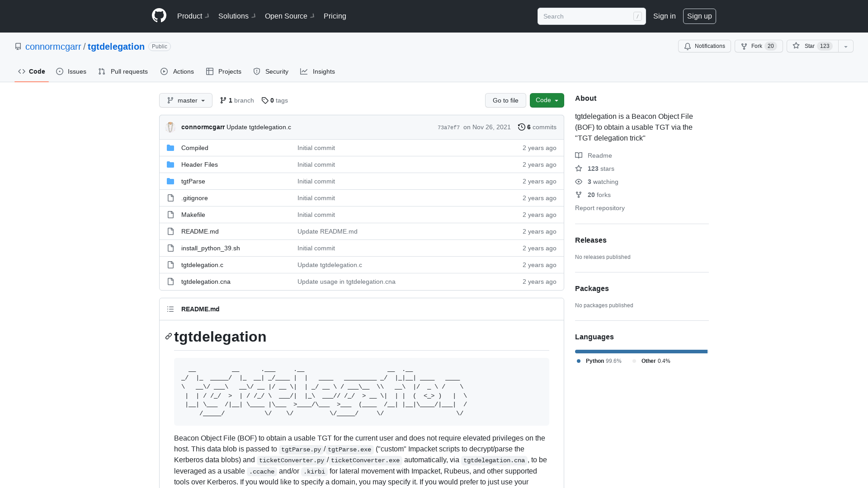
Task: Open 'Update README.md' commit message
Action: pyautogui.click(x=327, y=231)
